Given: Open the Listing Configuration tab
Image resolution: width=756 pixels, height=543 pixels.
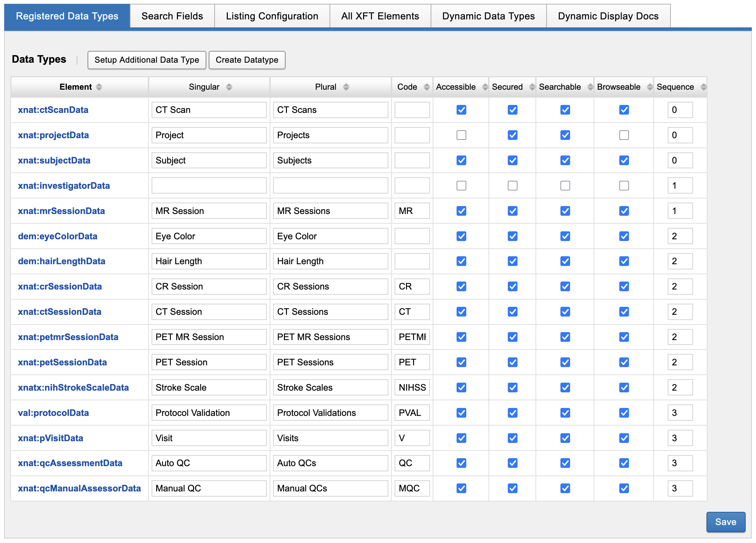Looking at the screenshot, I should 272,16.
